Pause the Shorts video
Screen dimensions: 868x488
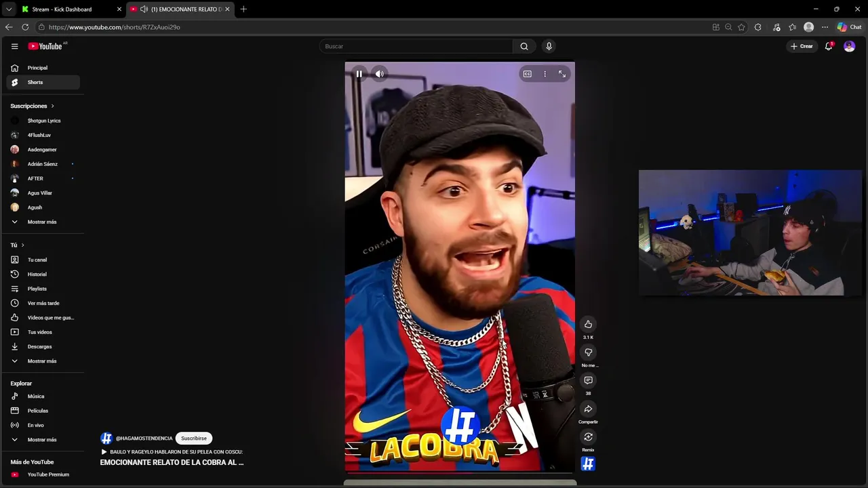(359, 74)
